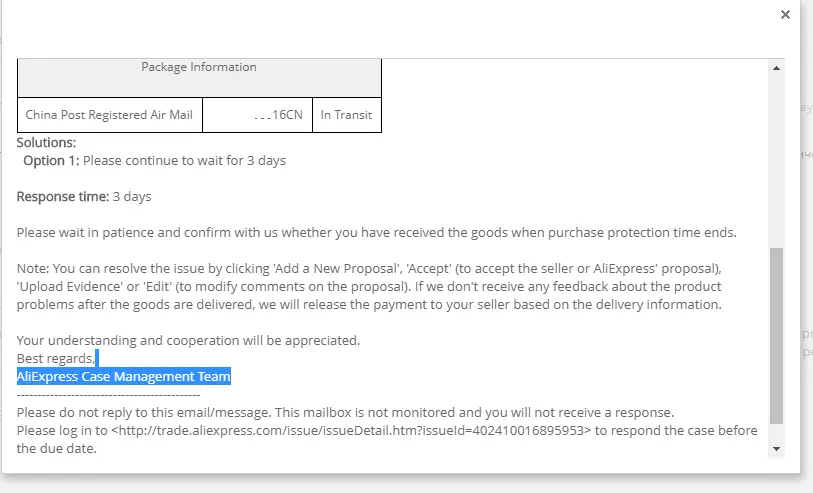Viewport: 813px width, 493px height.
Task: Click the 'Please do not reply' notice text
Action: click(345, 413)
